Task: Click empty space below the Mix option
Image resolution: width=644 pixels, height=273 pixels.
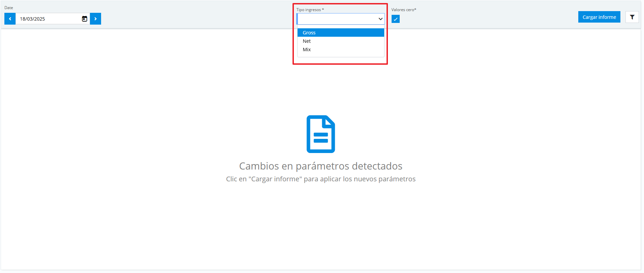Action: pyautogui.click(x=340, y=55)
